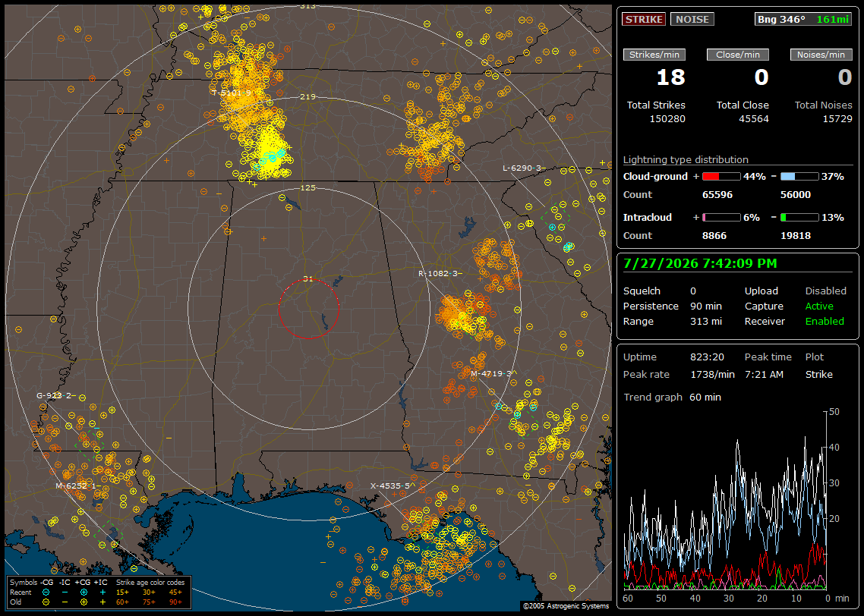The width and height of the screenshot is (864, 616).
Task: Click the Plot value Strike
Action: point(818,374)
